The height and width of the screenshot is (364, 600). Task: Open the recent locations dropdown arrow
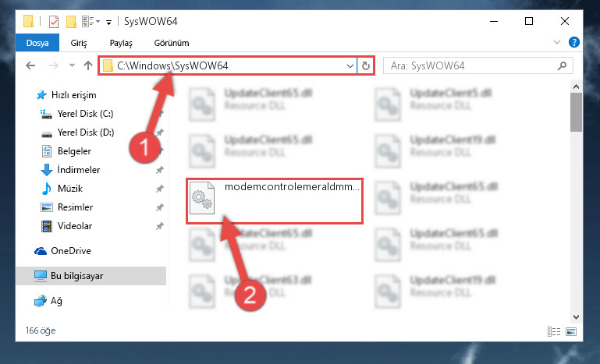pyautogui.click(x=72, y=65)
